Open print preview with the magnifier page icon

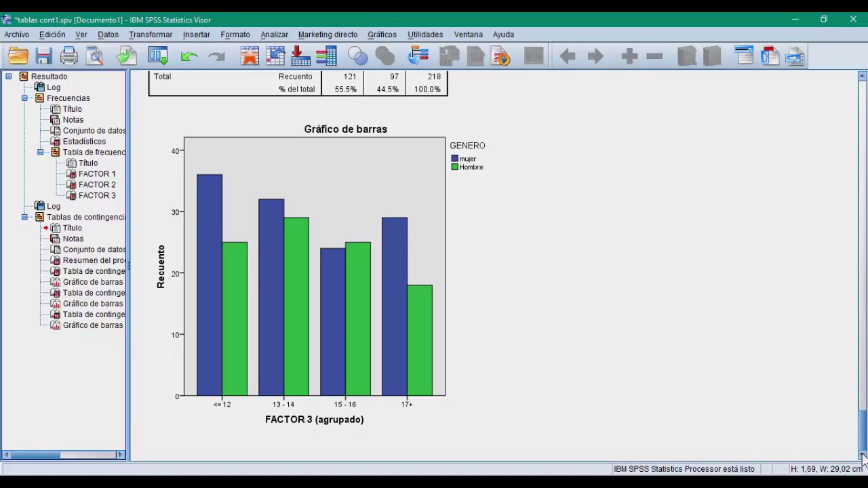coord(95,56)
